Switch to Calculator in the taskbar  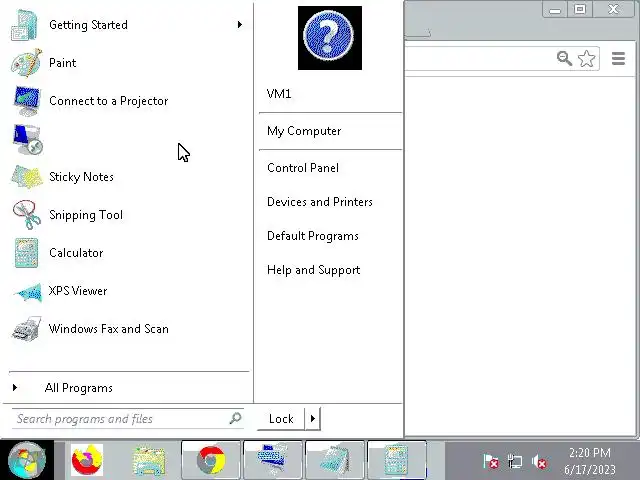click(397, 460)
